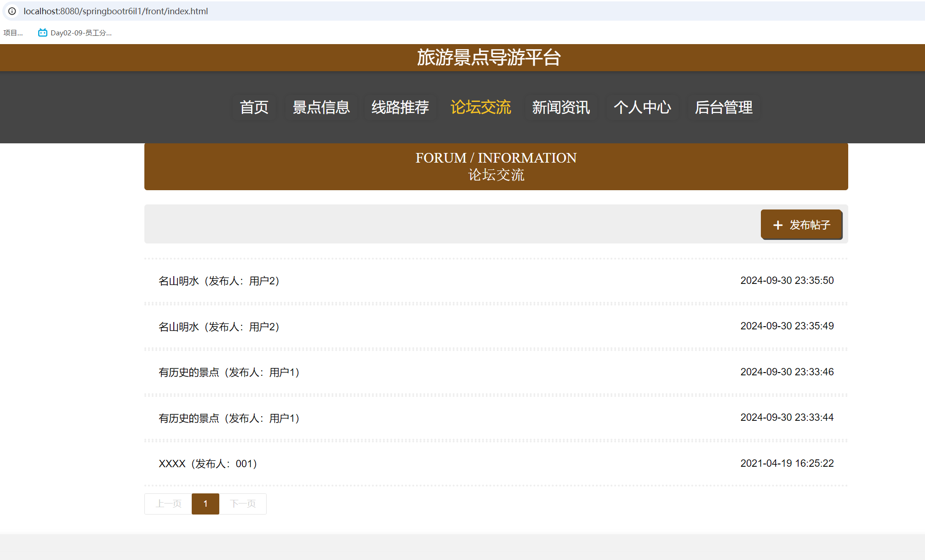Select page 1 in pagination
Image resolution: width=925 pixels, height=560 pixels.
click(x=206, y=504)
